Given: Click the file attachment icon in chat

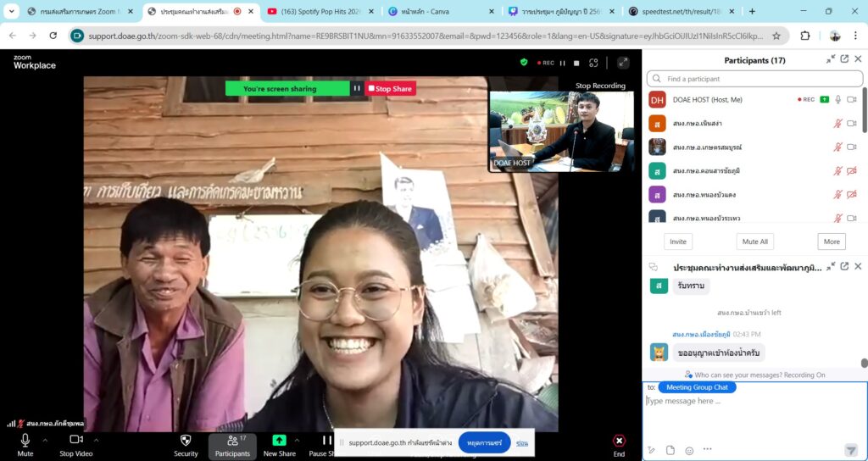Looking at the screenshot, I should click(x=670, y=450).
